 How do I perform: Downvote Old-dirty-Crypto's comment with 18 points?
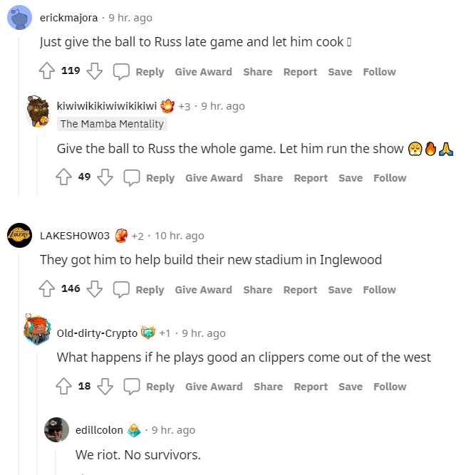[x=105, y=387]
